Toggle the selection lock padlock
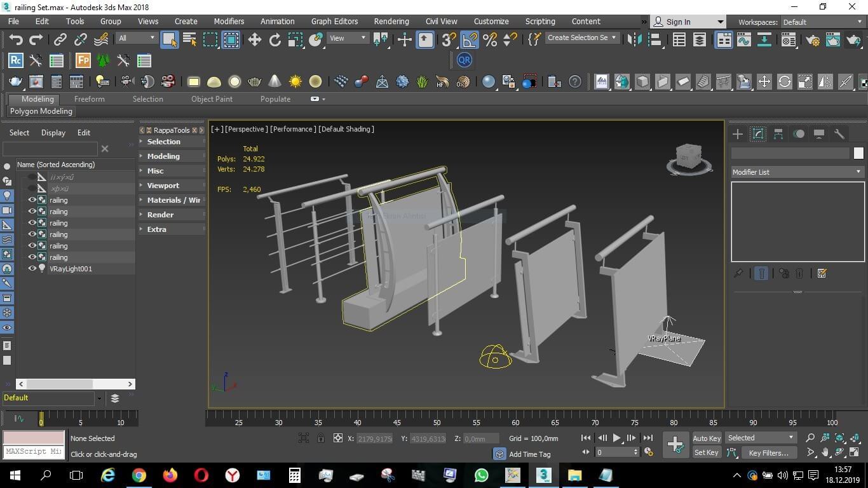This screenshot has height=488, width=868. coord(321,438)
